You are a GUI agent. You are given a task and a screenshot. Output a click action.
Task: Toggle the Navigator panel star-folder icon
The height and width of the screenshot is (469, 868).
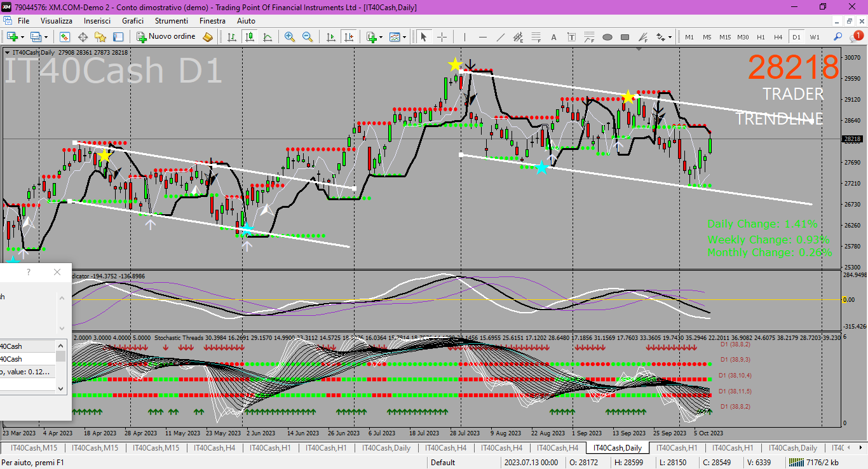point(100,37)
